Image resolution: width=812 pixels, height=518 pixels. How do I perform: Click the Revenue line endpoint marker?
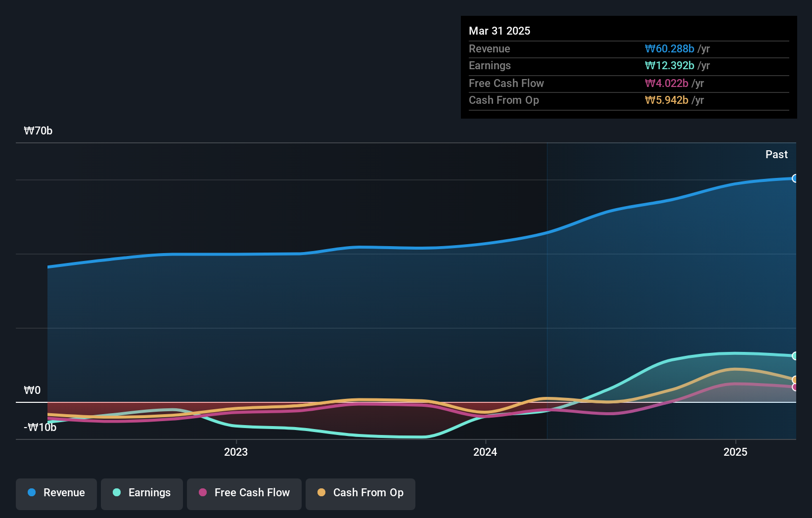pos(795,178)
